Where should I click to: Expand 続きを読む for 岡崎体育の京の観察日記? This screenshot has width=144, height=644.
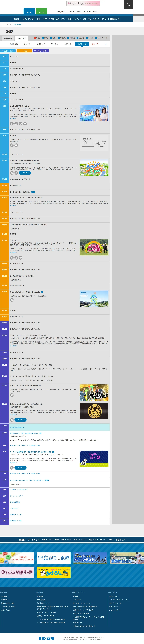click(x=13, y=415)
